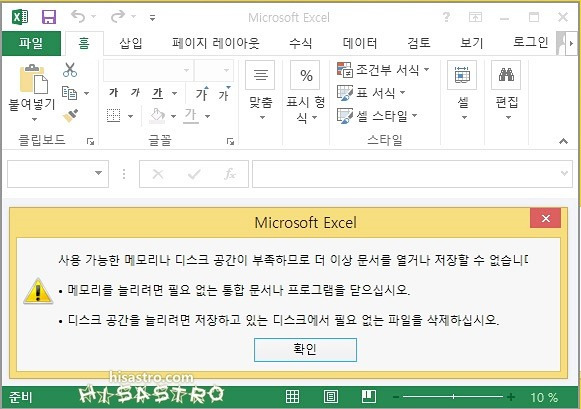This screenshot has height=409, width=581.
Task: Open the 글꼴 dialog launcher
Action: pos(230,141)
